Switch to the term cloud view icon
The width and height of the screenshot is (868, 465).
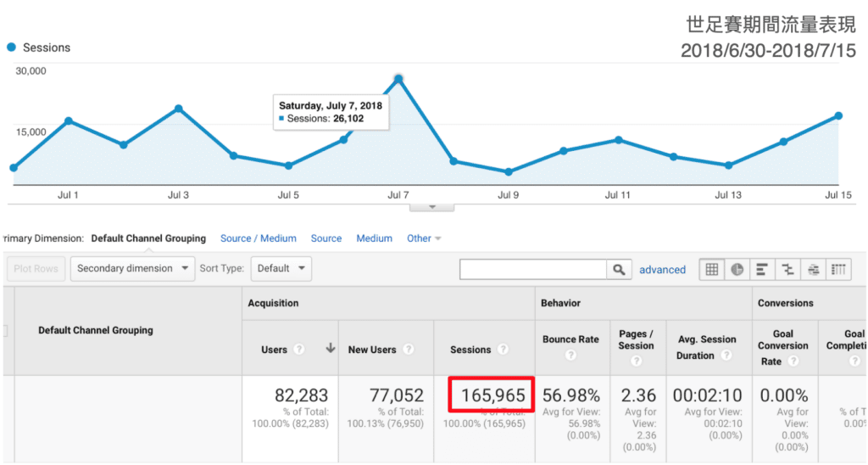coord(814,270)
